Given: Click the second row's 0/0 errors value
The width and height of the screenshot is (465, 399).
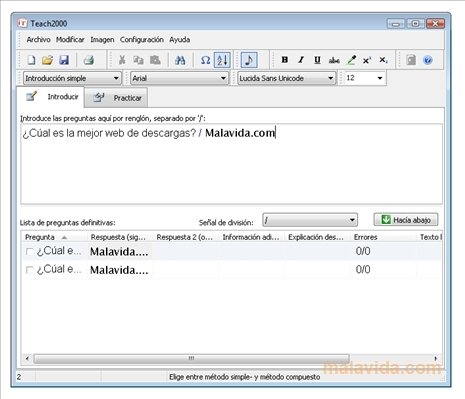Looking at the screenshot, I should pyautogui.click(x=363, y=270).
